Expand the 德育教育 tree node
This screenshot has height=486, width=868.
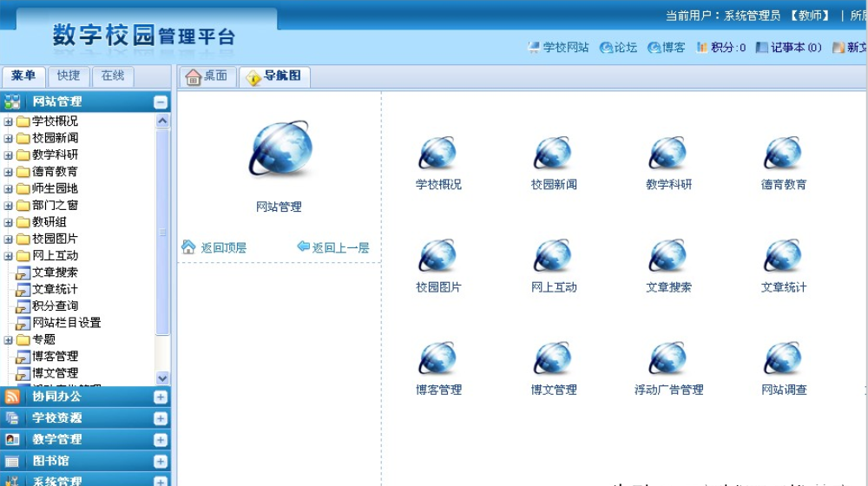9,172
